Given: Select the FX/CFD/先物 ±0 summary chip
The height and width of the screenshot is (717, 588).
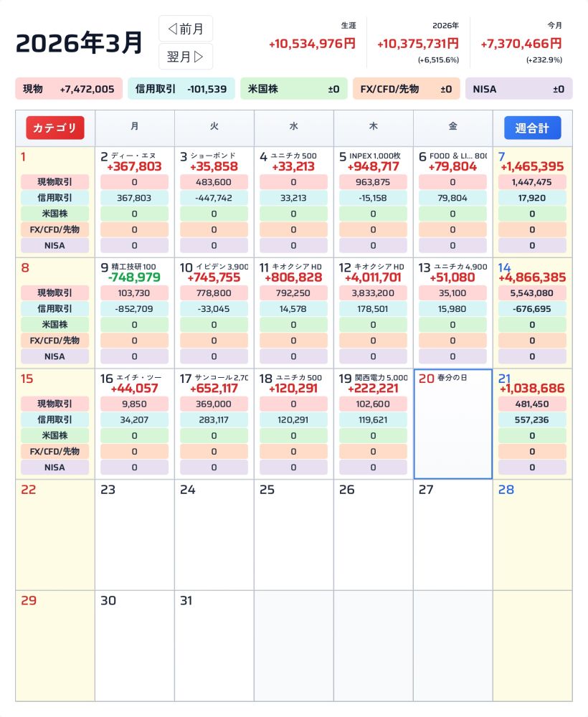Looking at the screenshot, I should click(x=406, y=89).
